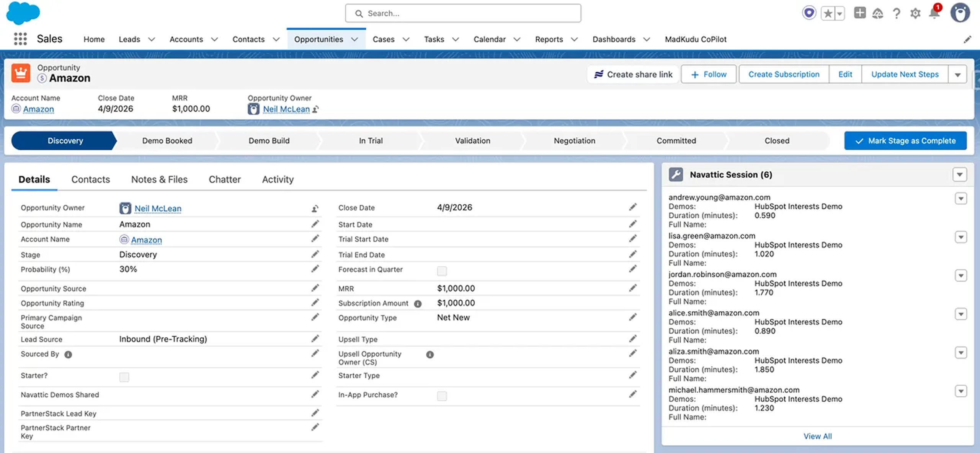Toggle the Starter? checkbox
Viewport: 980px width, 453px height.
point(124,377)
